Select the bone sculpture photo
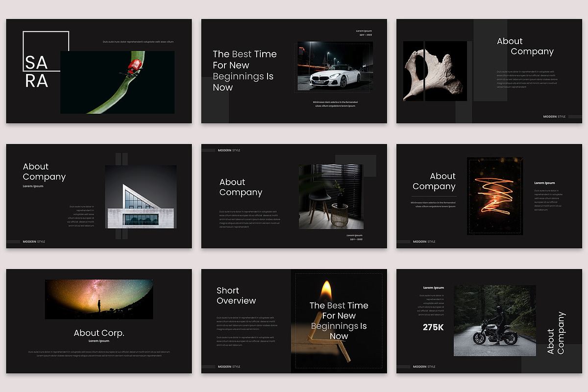The width and height of the screenshot is (588, 392). pos(435,71)
